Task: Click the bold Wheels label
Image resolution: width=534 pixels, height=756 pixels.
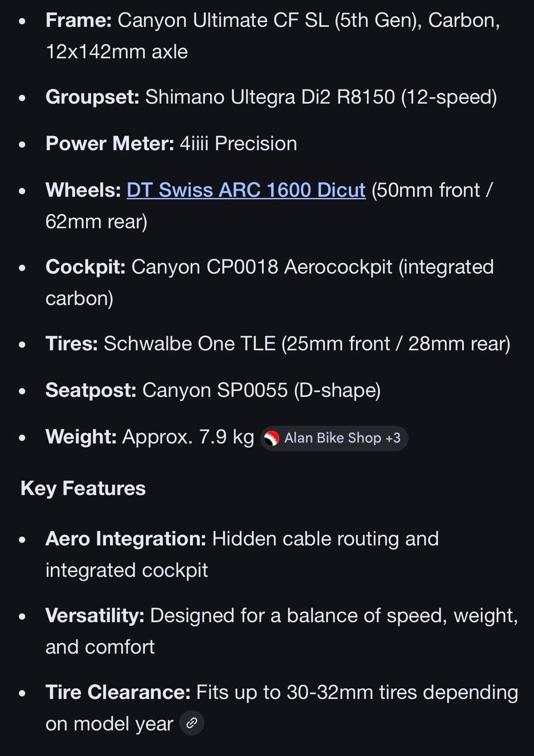Action: tap(83, 190)
